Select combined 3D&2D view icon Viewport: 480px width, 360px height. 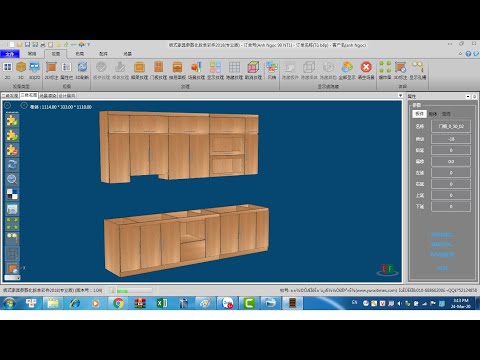coord(34,70)
